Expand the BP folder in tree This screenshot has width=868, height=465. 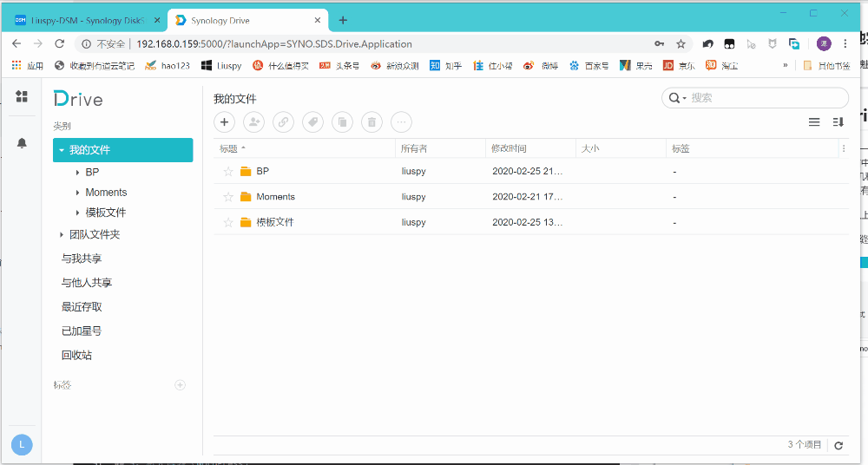click(x=78, y=172)
